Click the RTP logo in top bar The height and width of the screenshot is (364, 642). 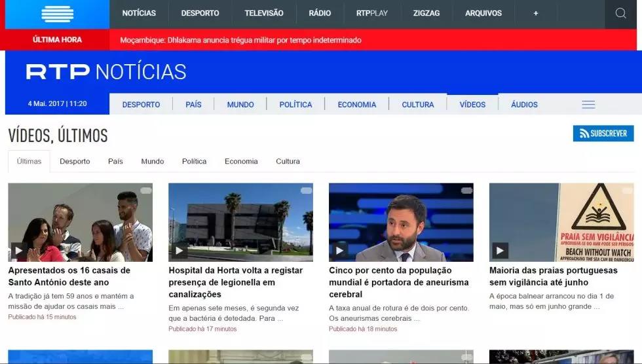tap(57, 14)
